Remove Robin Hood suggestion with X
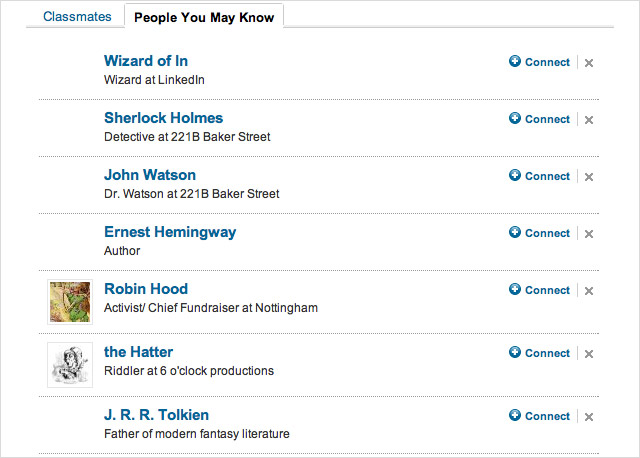Viewport: 640px width, 458px height. (589, 291)
